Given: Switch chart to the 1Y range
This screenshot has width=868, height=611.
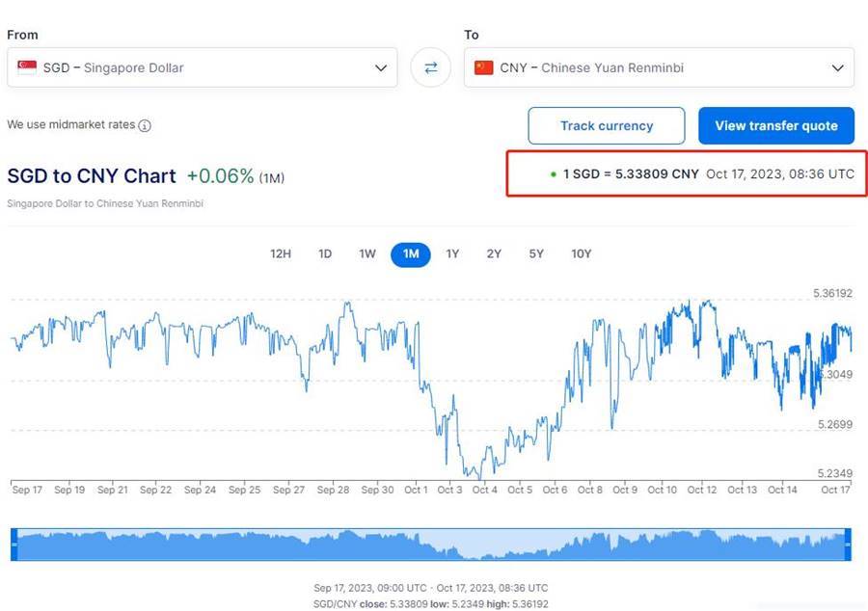Looking at the screenshot, I should (x=452, y=254).
